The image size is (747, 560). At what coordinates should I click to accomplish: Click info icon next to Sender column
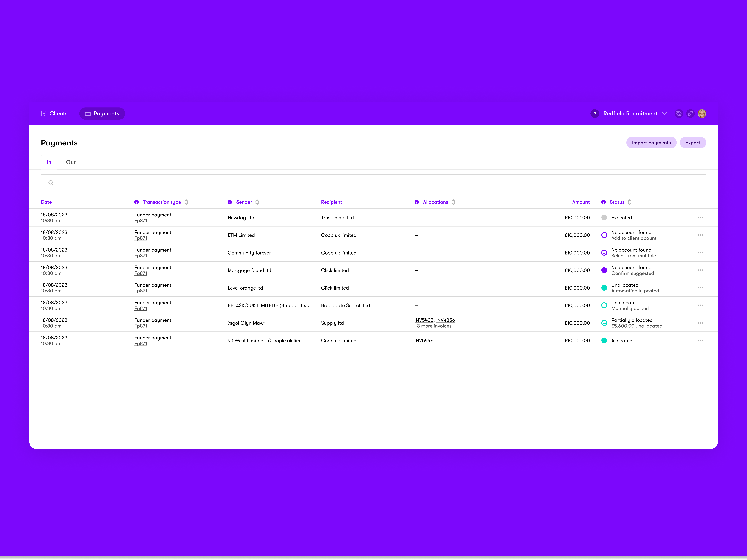pos(230,202)
